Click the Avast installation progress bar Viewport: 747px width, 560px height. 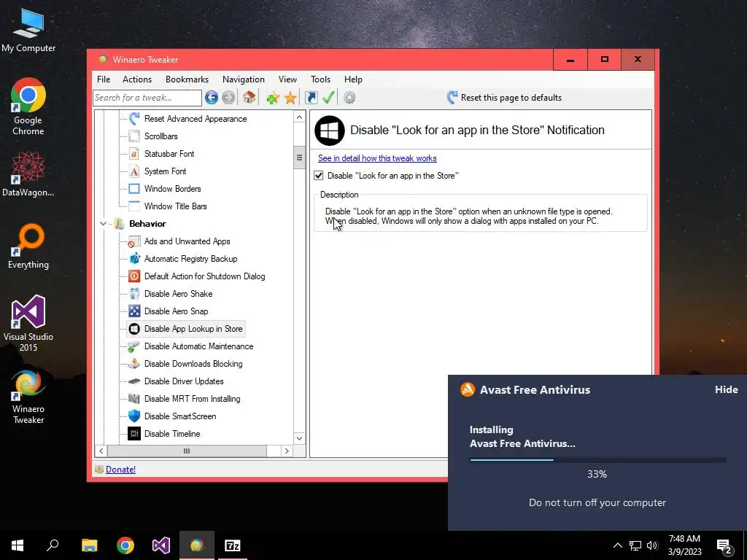coord(597,460)
